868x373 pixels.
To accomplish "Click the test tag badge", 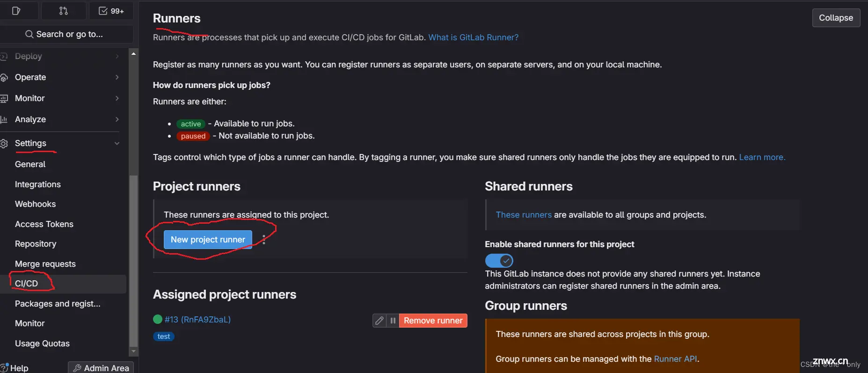I will [164, 336].
